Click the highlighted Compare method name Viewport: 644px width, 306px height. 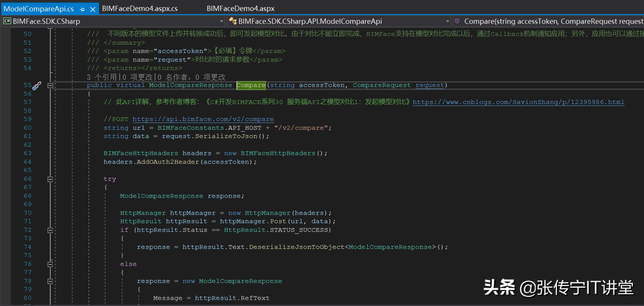coord(251,85)
